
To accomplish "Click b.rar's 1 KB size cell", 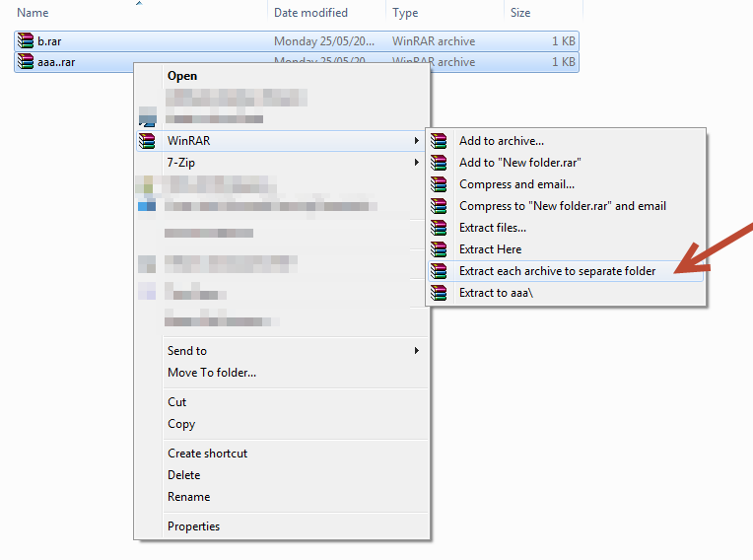I will click(x=564, y=41).
